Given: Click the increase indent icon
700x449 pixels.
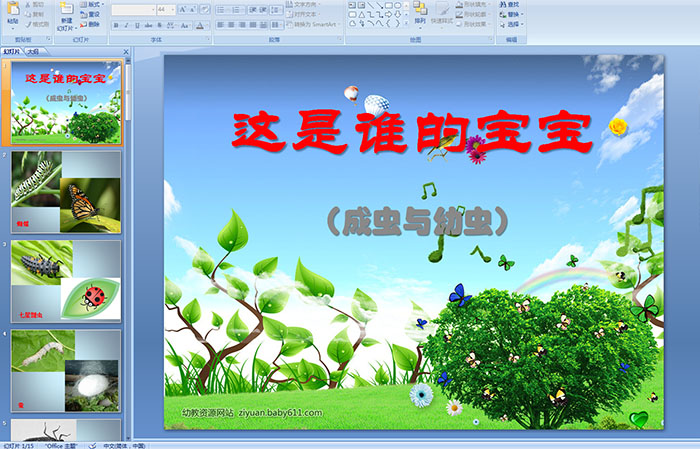Looking at the screenshot, I should pos(263,10).
